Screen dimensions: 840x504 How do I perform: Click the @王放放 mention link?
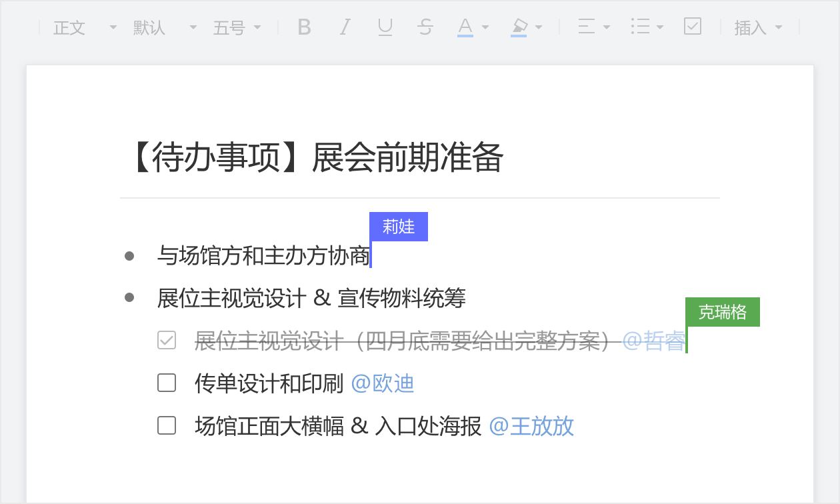[531, 426]
